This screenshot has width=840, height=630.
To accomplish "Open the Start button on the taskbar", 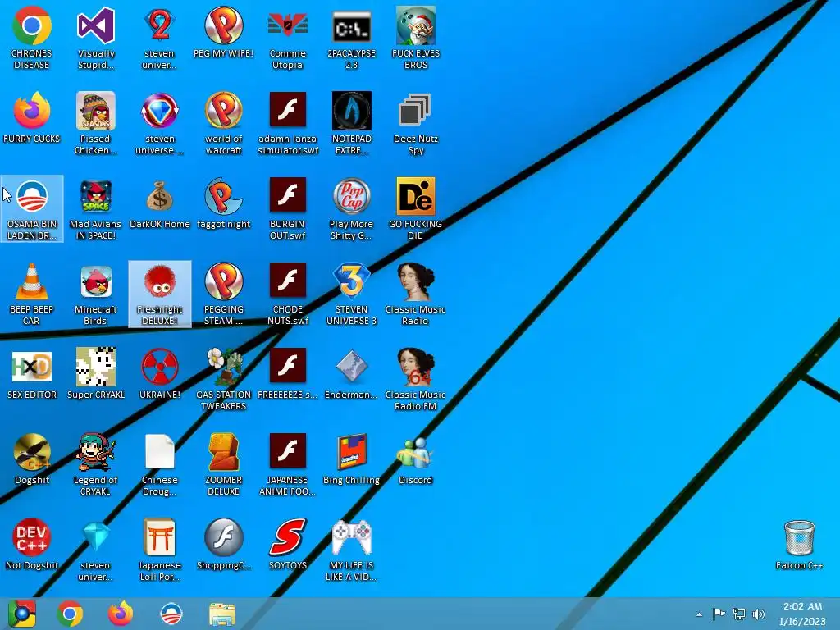I will tap(22, 614).
